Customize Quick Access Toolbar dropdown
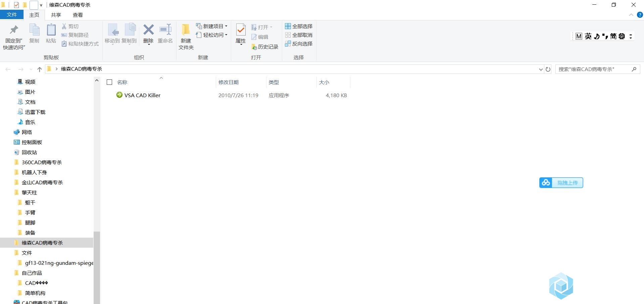This screenshot has height=304, width=644. (41, 5)
